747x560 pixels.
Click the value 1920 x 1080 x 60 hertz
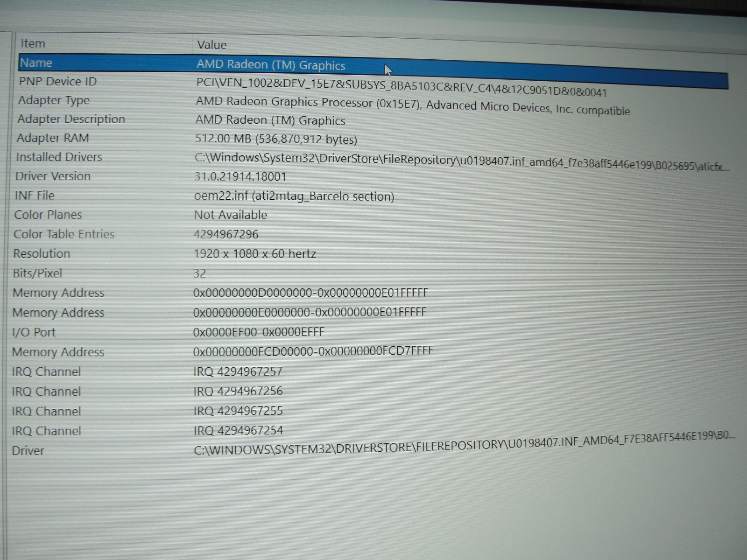[255, 254]
